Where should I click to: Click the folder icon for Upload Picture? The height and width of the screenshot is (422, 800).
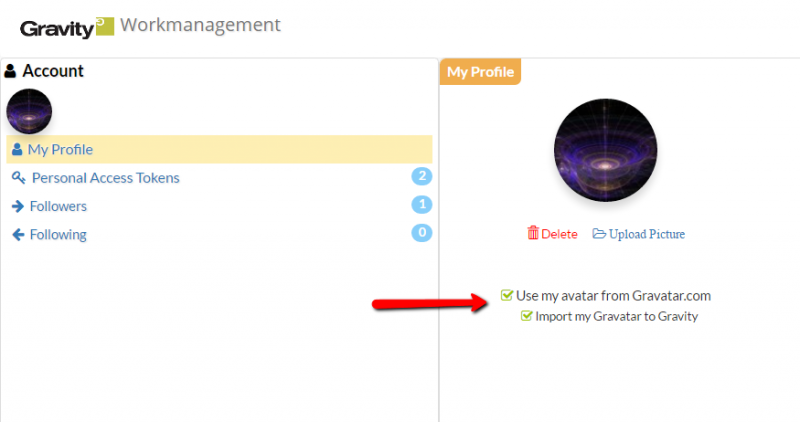(x=599, y=234)
